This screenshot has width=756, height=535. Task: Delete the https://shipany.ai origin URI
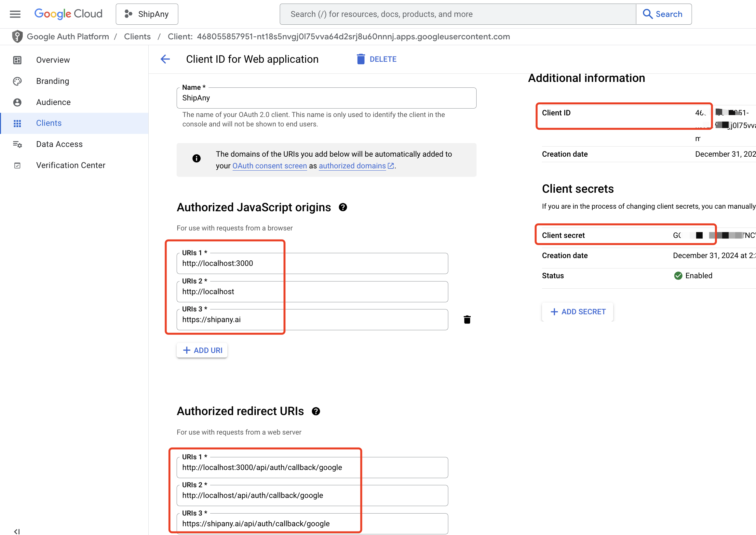pos(467,320)
